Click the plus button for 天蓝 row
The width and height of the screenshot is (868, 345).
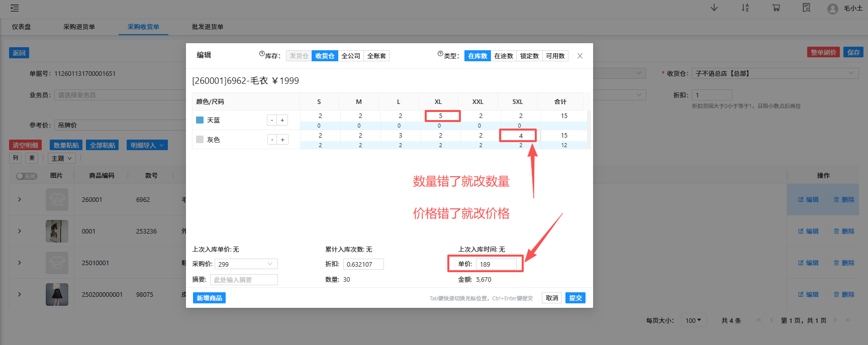coord(282,120)
